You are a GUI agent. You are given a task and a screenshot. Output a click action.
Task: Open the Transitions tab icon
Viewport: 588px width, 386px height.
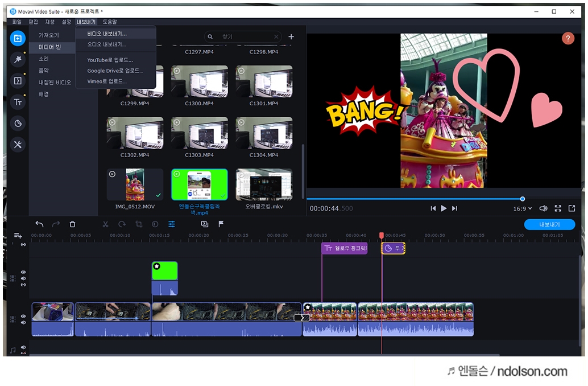[x=18, y=81]
